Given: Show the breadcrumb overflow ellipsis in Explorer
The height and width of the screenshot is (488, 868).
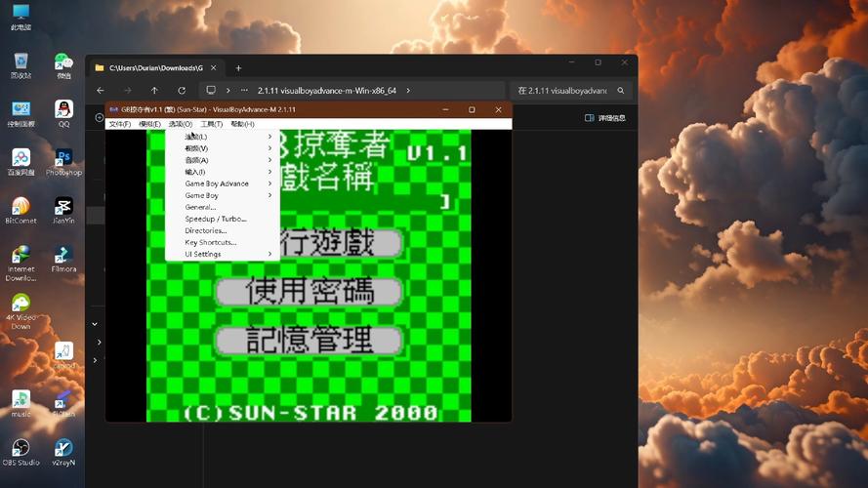Looking at the screenshot, I should click(x=244, y=90).
